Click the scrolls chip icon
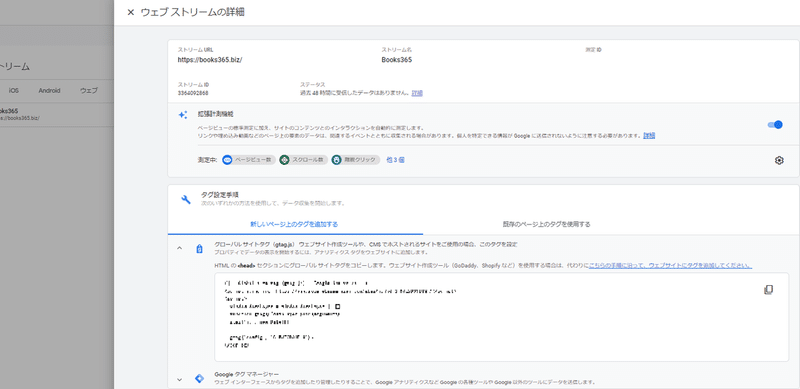 click(x=284, y=160)
